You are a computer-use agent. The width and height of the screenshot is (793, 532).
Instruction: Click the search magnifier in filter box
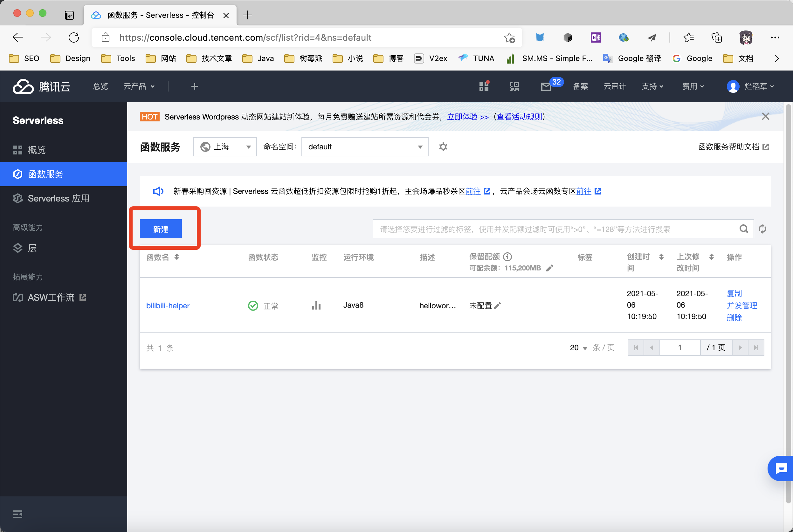pos(744,229)
